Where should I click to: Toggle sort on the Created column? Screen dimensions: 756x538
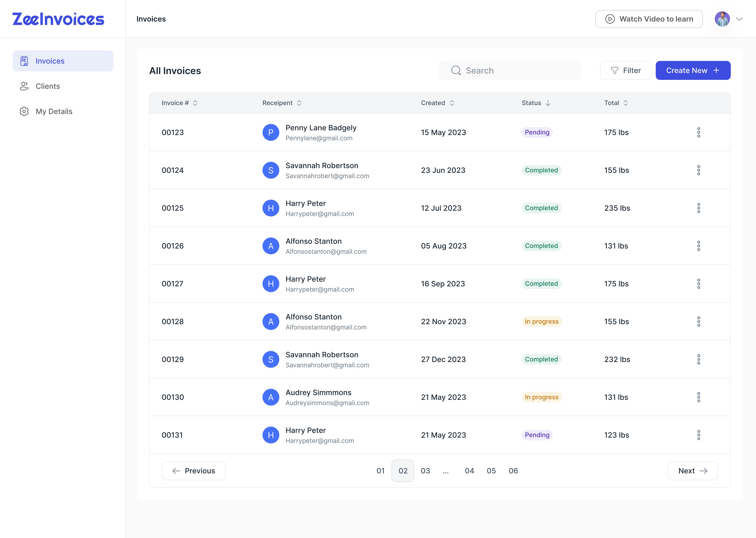pyautogui.click(x=452, y=103)
